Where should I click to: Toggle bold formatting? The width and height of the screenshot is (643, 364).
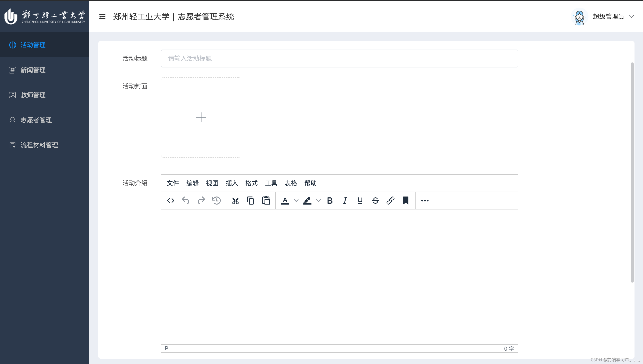(330, 201)
